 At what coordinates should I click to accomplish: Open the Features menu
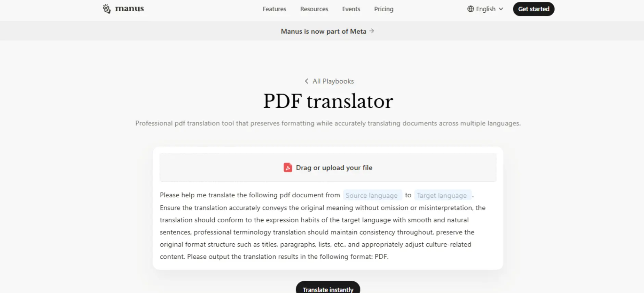(x=274, y=9)
